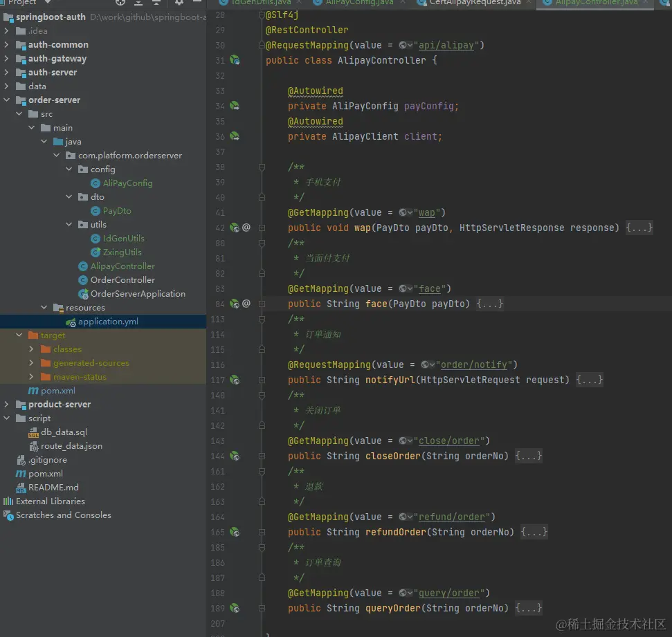Open the IdGenUtils class in the project tree
The image size is (672, 637).
click(123, 238)
